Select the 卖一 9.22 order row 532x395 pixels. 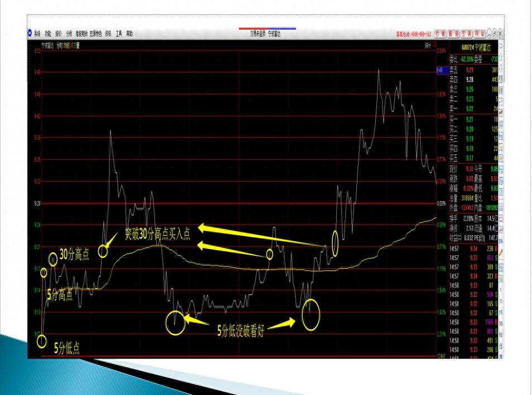coord(473,109)
